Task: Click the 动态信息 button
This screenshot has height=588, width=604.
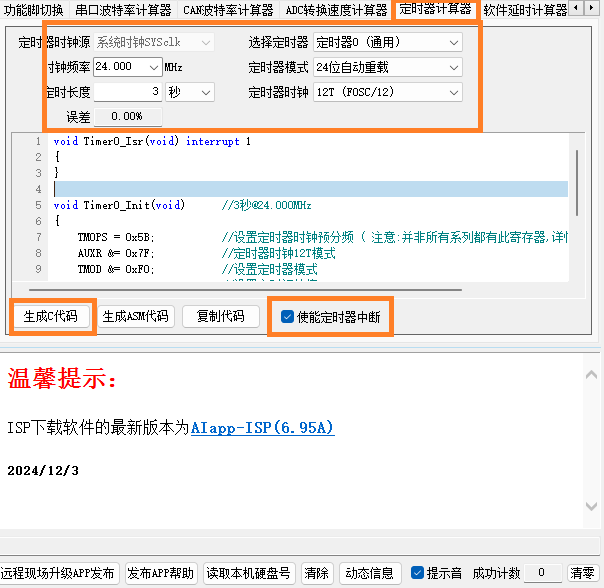Action: pos(370,573)
